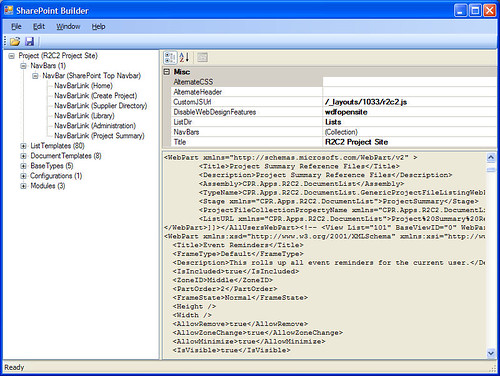Click the empty AlternateHeader value field
500x376 pixels.
click(x=409, y=92)
